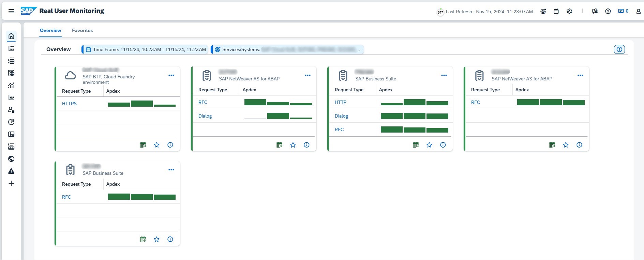Viewport: 644px width, 260px height.
Task: Expand more options on first NetWeaver card
Action: (308, 75)
